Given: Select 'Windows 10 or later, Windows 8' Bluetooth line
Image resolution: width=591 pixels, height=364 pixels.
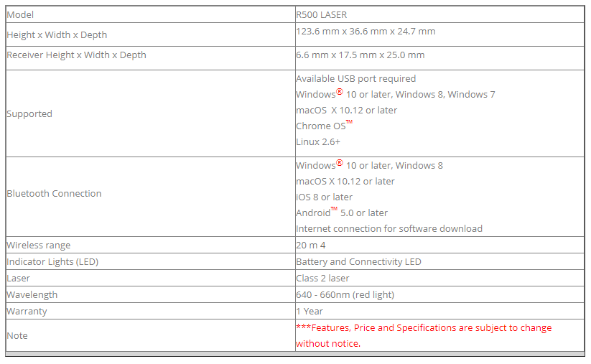Looking at the screenshot, I should pos(369,165).
